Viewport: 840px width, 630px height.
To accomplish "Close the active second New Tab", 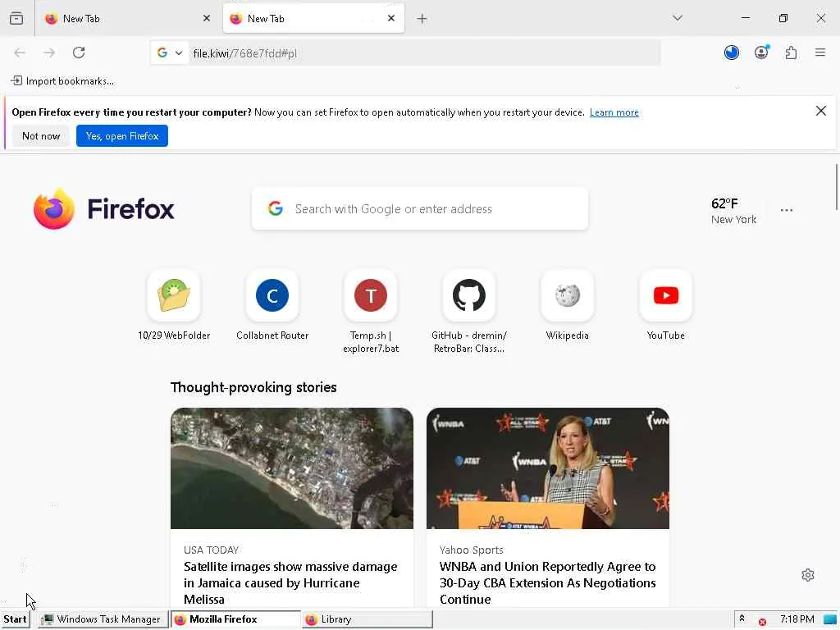I will point(391,18).
